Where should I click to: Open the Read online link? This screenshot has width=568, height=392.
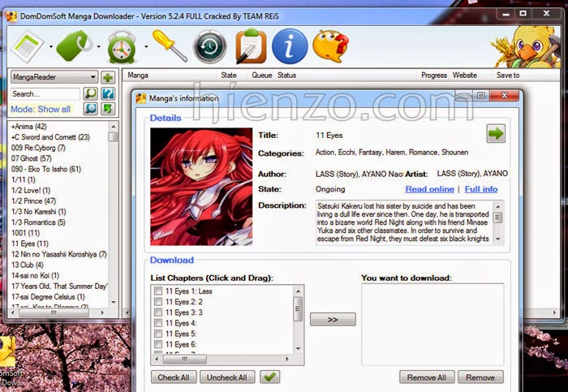(x=429, y=189)
